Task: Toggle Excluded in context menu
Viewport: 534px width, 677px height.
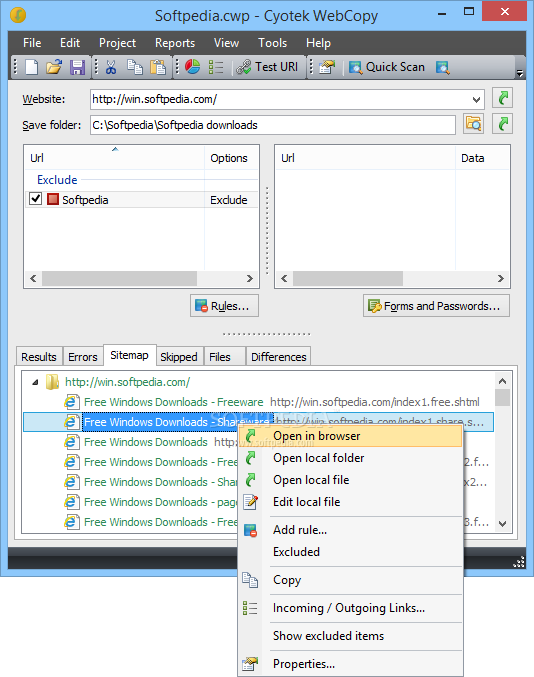Action: point(351,552)
